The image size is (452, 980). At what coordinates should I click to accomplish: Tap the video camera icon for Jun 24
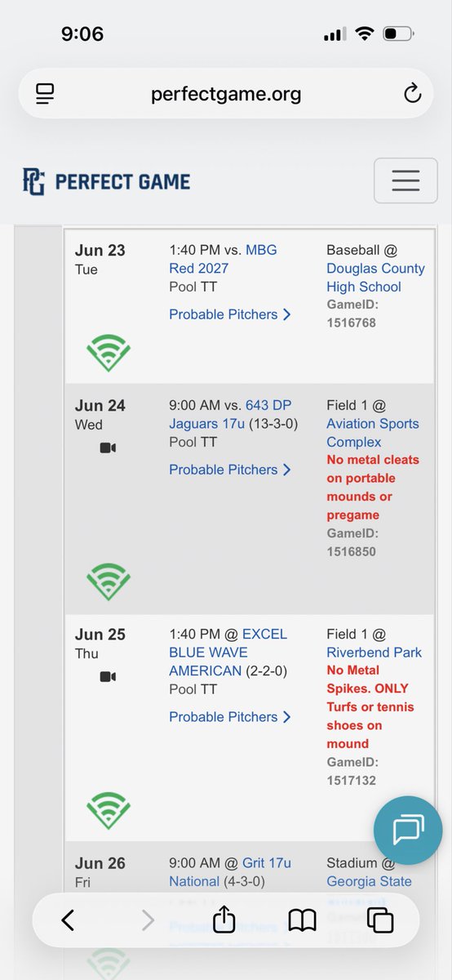pos(109,448)
